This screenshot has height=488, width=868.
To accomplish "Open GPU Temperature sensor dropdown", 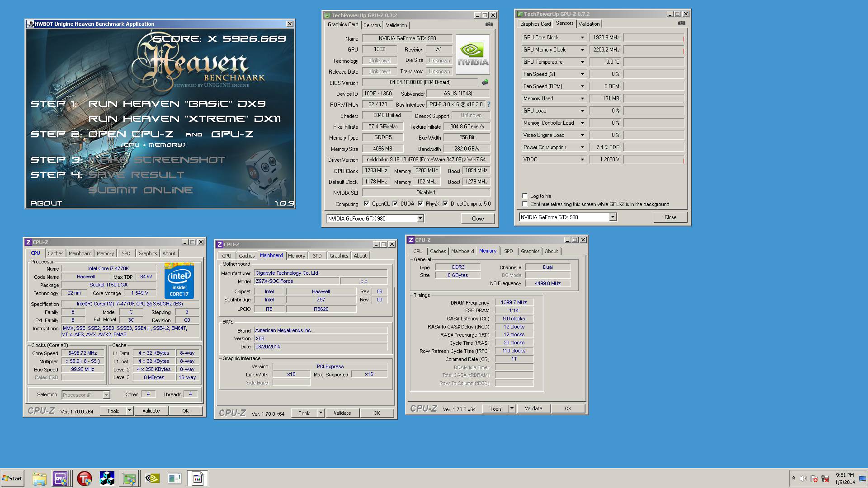I will (x=582, y=62).
